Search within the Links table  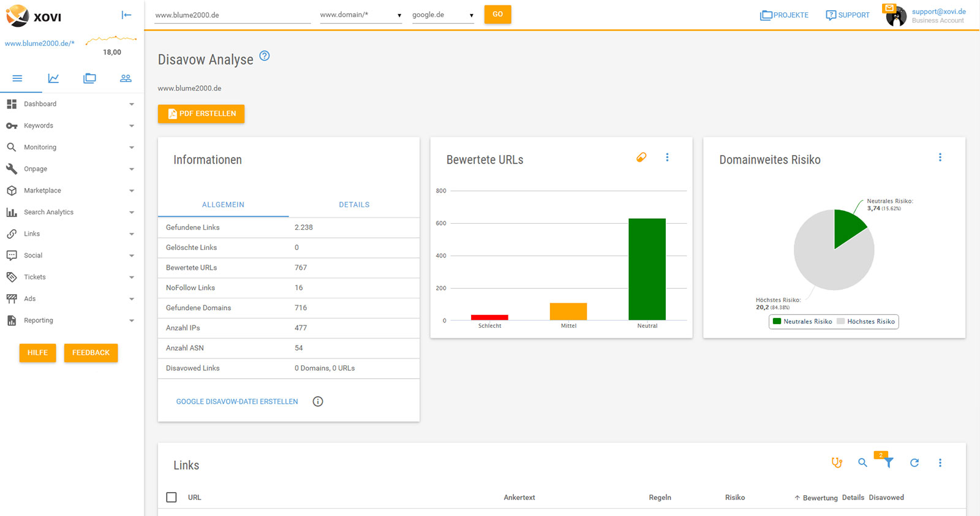(x=862, y=463)
